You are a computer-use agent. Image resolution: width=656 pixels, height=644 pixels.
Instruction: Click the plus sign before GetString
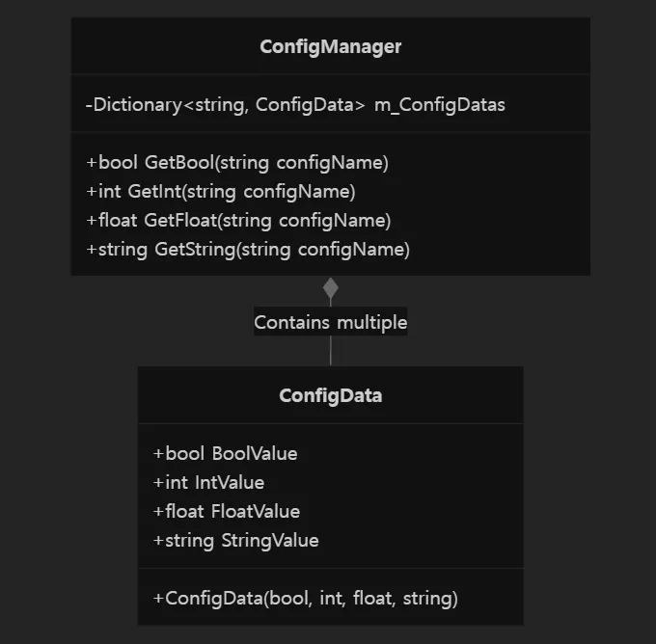[92, 250]
